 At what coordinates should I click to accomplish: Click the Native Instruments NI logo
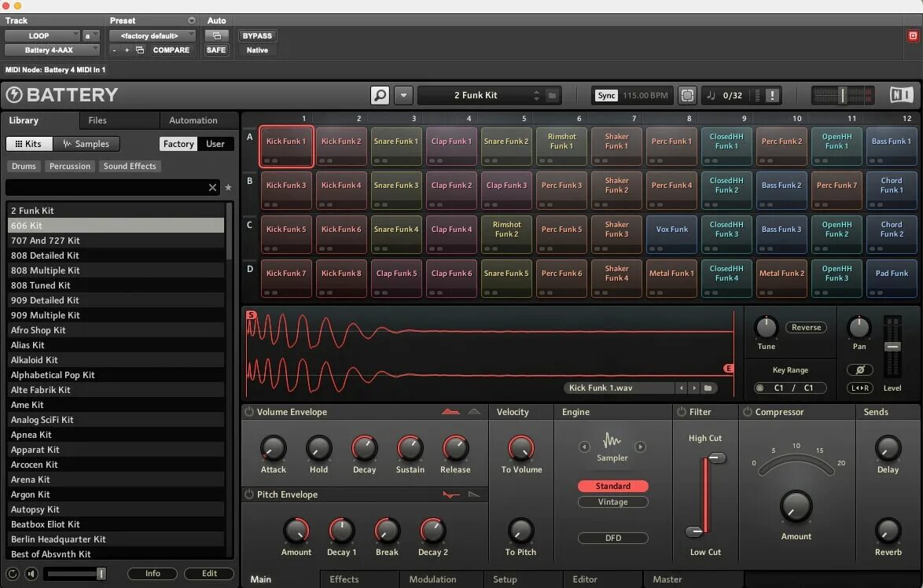click(x=901, y=95)
